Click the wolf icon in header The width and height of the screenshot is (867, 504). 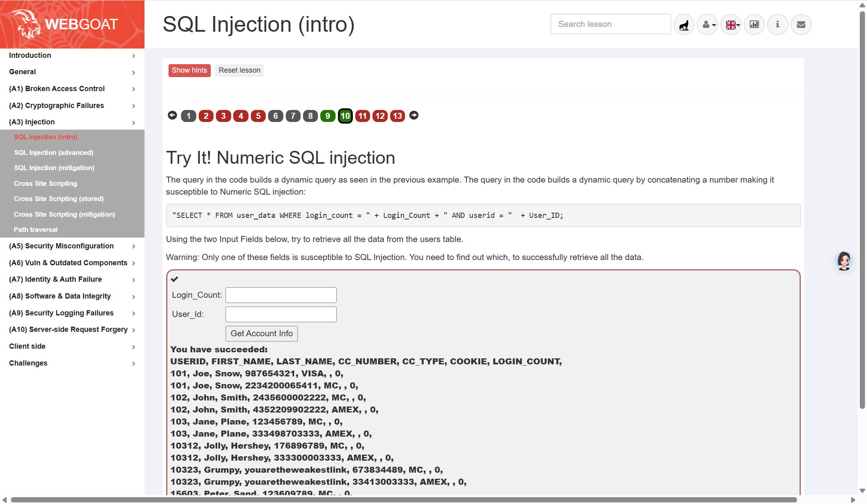(684, 25)
